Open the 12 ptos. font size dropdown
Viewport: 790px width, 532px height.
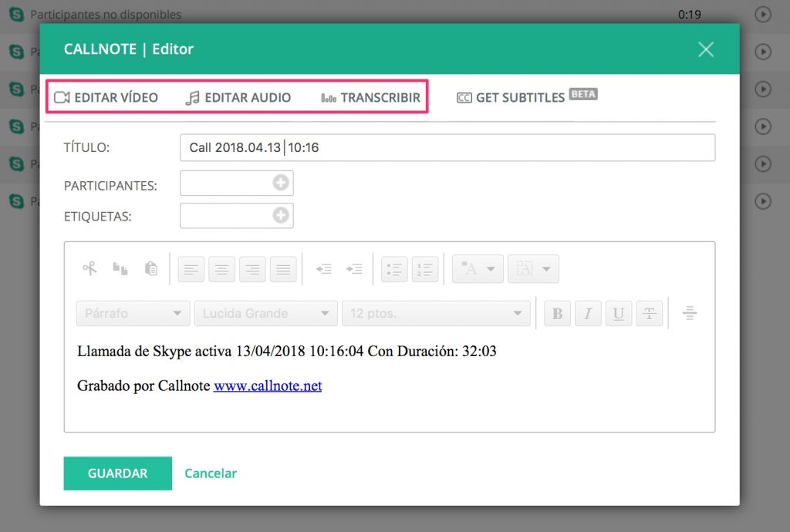pyautogui.click(x=437, y=313)
